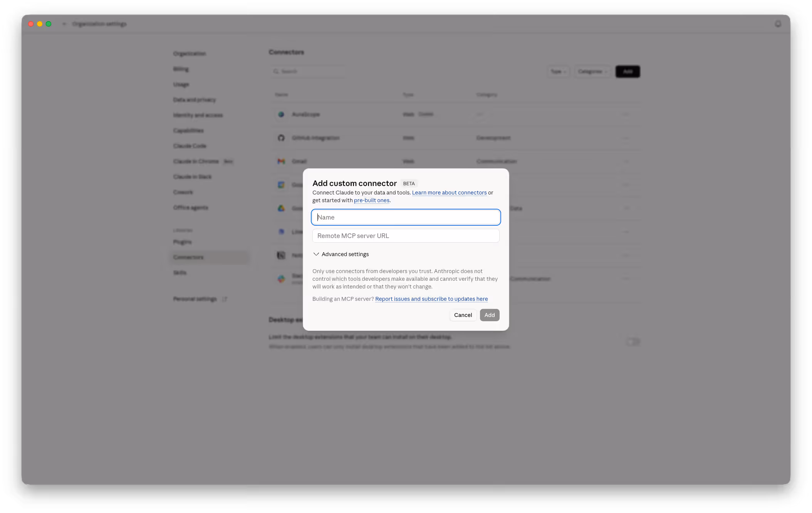Open Claude Code settings
Viewport: 812px width, 513px height.
[x=190, y=146]
